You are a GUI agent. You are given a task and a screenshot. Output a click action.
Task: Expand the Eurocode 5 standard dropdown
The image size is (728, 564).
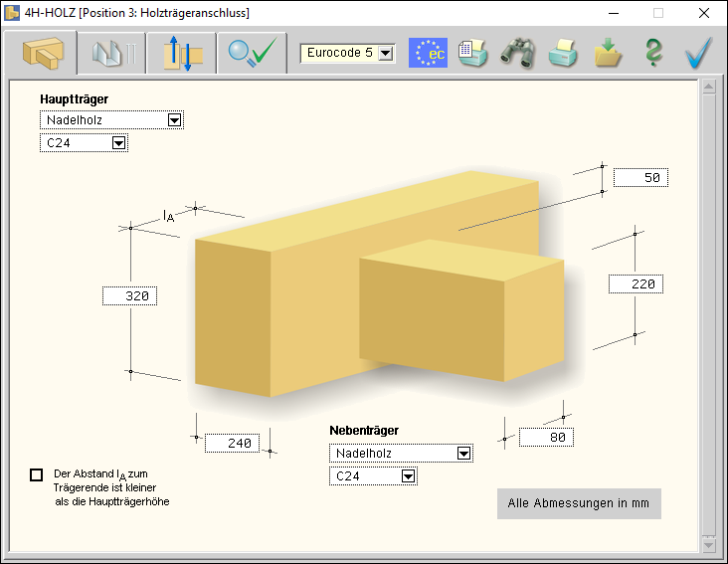tap(385, 53)
